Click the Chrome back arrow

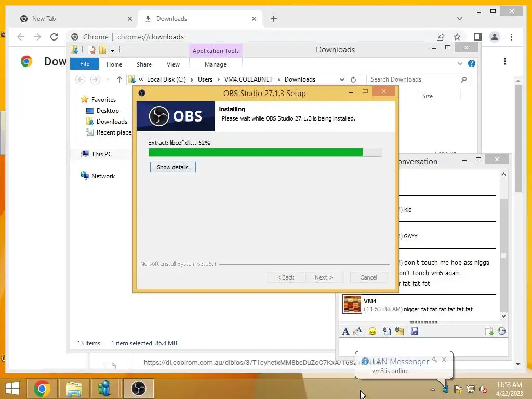[21, 37]
